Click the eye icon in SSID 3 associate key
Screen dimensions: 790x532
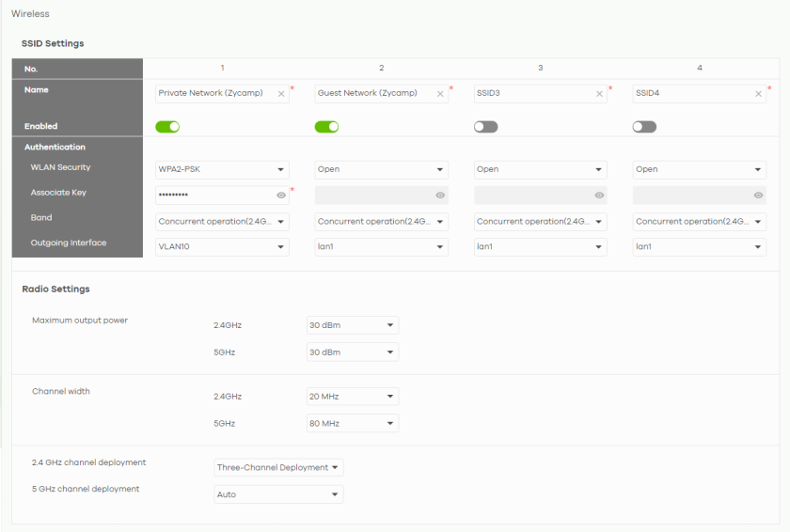(x=599, y=196)
